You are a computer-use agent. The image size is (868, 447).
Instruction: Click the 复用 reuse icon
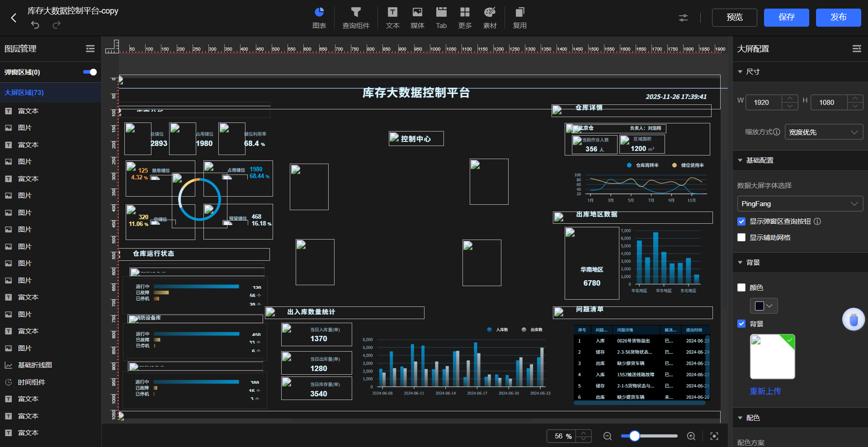[519, 18]
